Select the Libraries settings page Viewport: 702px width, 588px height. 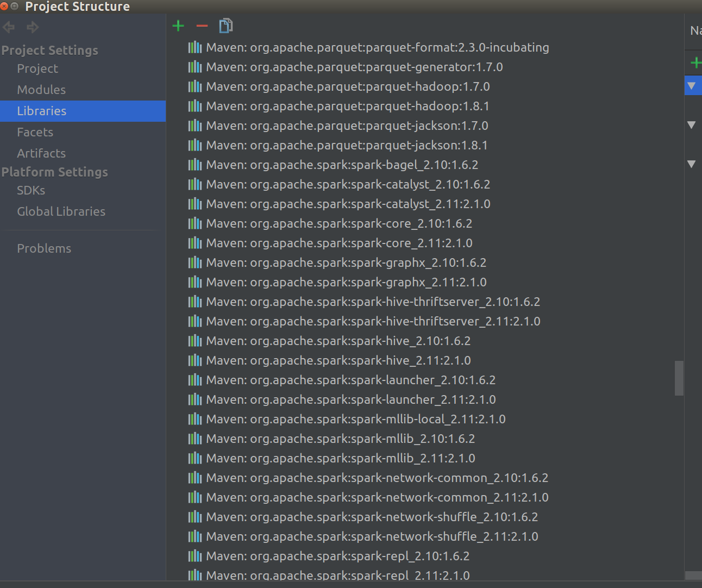[x=83, y=111]
